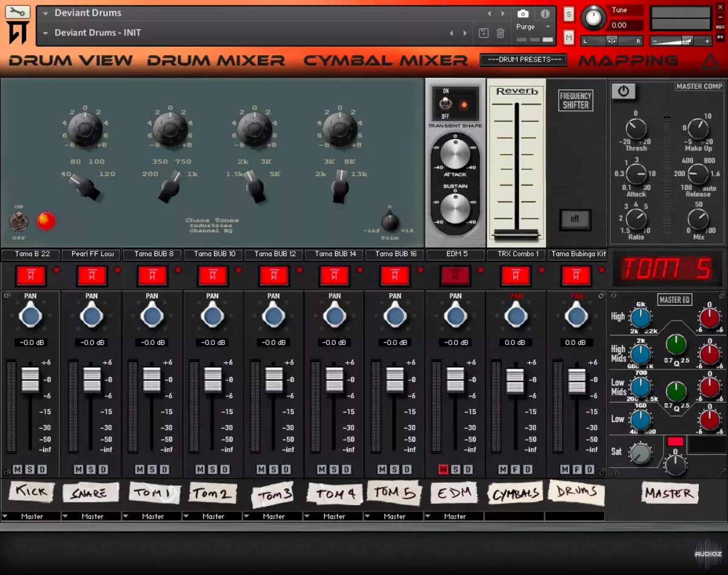Click the header mute M button
Screen dimensions: 728x575
tap(568, 38)
